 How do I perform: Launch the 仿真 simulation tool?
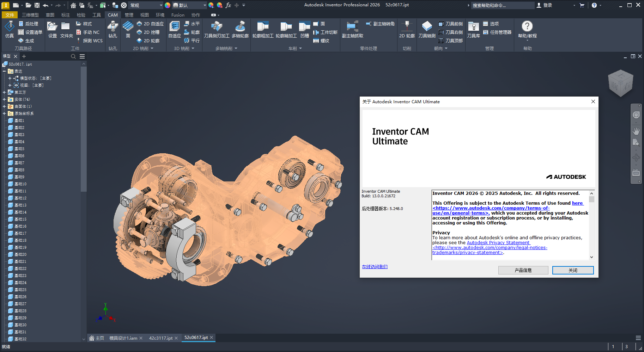coord(10,29)
